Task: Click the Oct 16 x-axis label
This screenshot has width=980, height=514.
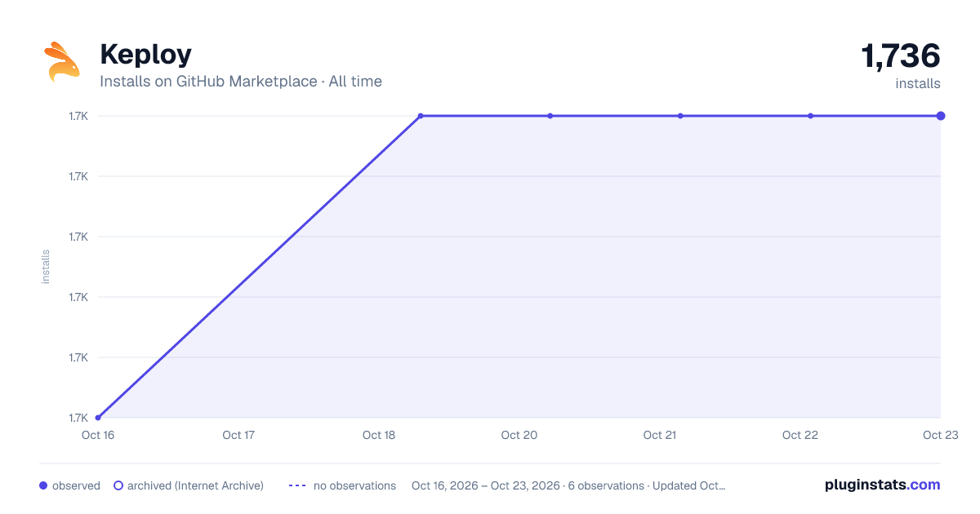Action: (97, 435)
